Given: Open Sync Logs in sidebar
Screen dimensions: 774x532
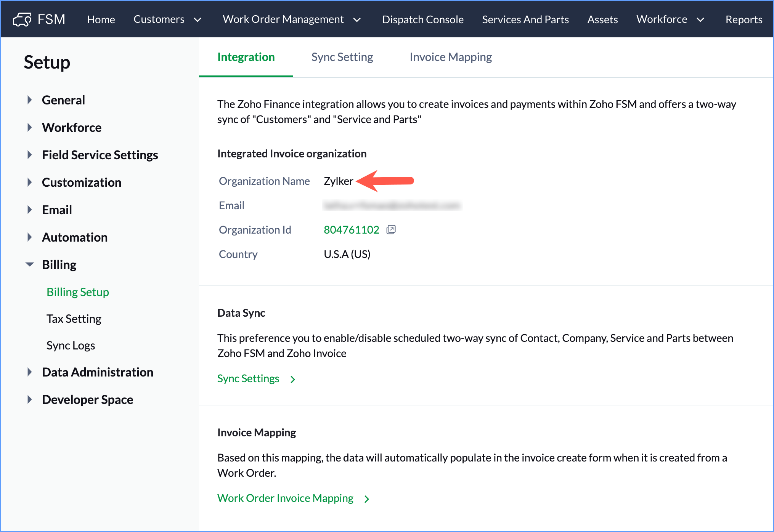Looking at the screenshot, I should click(71, 346).
